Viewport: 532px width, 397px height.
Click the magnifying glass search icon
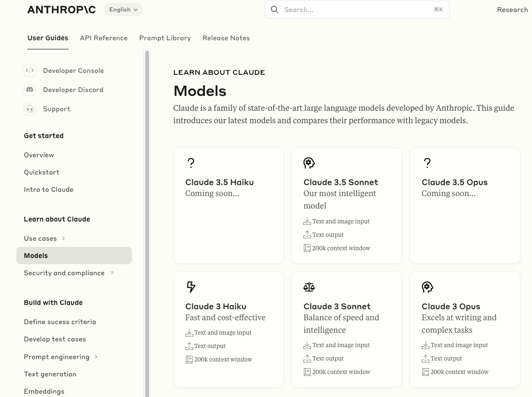(x=275, y=10)
